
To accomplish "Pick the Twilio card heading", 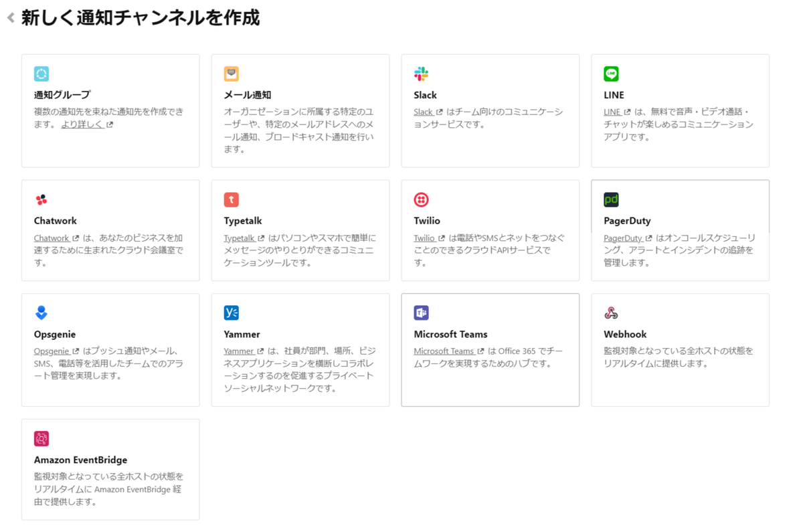I will pos(427,221).
